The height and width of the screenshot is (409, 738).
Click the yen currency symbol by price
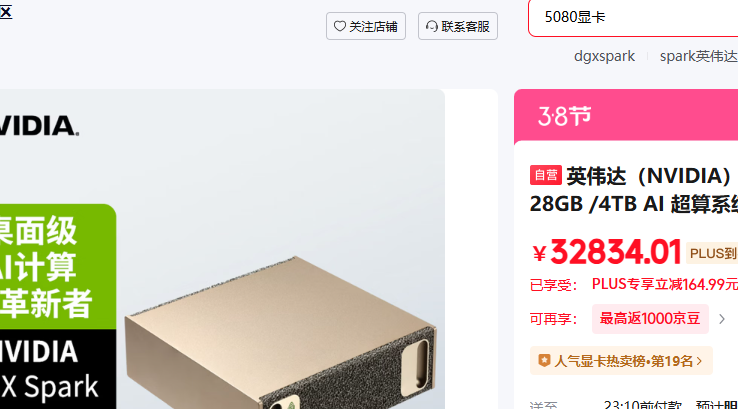[x=539, y=254]
